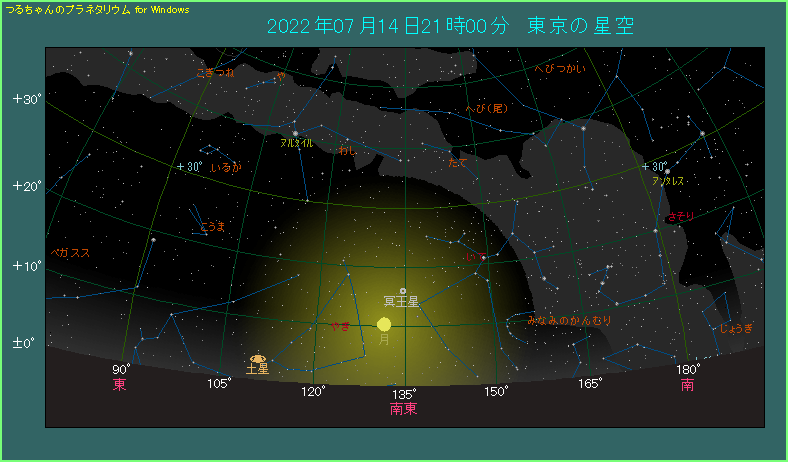This screenshot has height=462, width=788.
Task: Click the Antares star dot
Action: (x=667, y=171)
